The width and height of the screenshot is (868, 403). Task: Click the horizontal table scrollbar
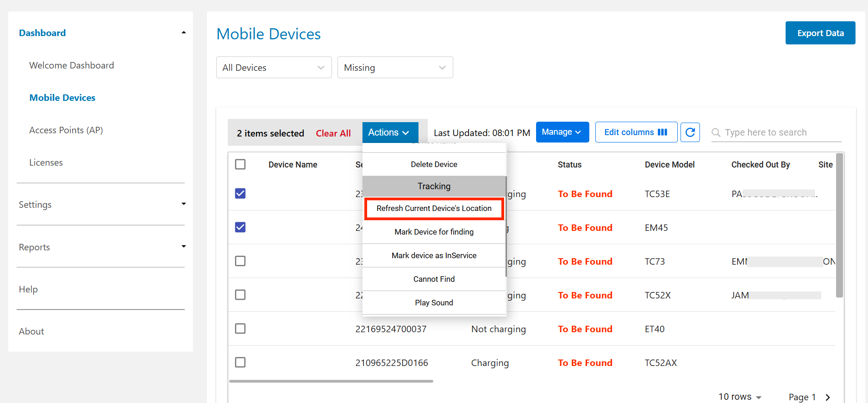pos(331,381)
